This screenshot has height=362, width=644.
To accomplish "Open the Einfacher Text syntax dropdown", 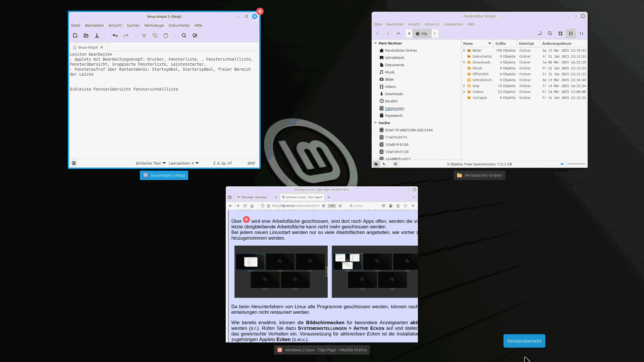I will pyautogui.click(x=151, y=163).
